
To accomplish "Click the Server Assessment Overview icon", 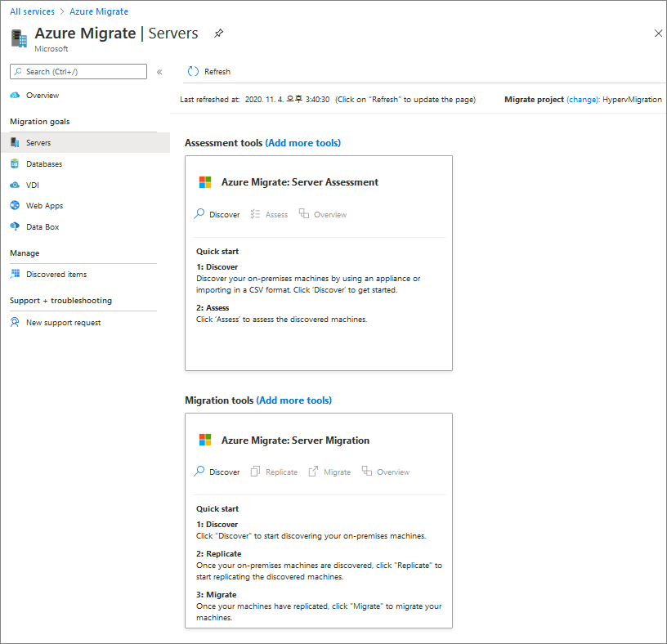I will click(304, 213).
